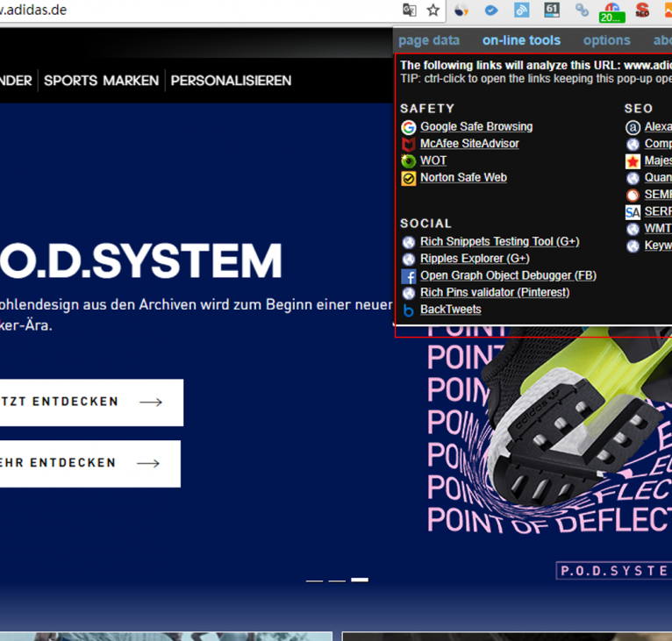Click the extension icon showing 61
Image resolution: width=672 pixels, height=641 pixels.
(552, 11)
